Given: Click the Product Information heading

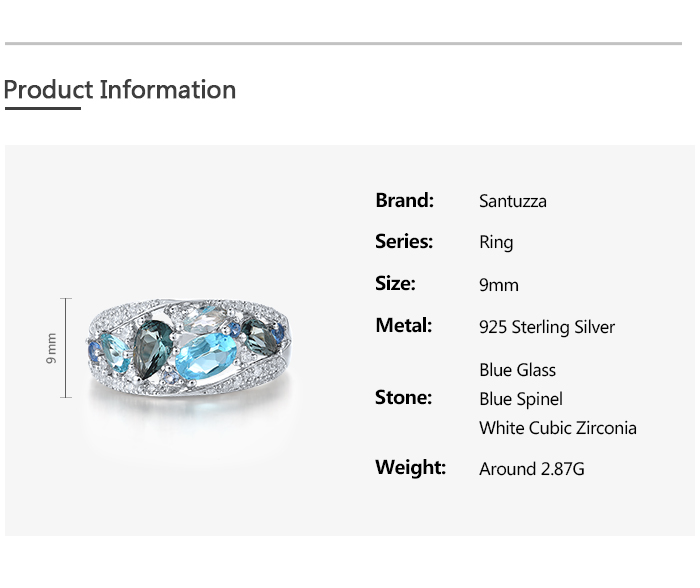Looking at the screenshot, I should pyautogui.click(x=120, y=90).
